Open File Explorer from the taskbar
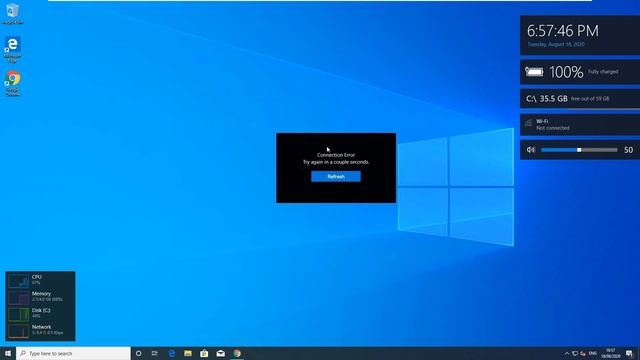The height and width of the screenshot is (360, 640). click(x=188, y=353)
